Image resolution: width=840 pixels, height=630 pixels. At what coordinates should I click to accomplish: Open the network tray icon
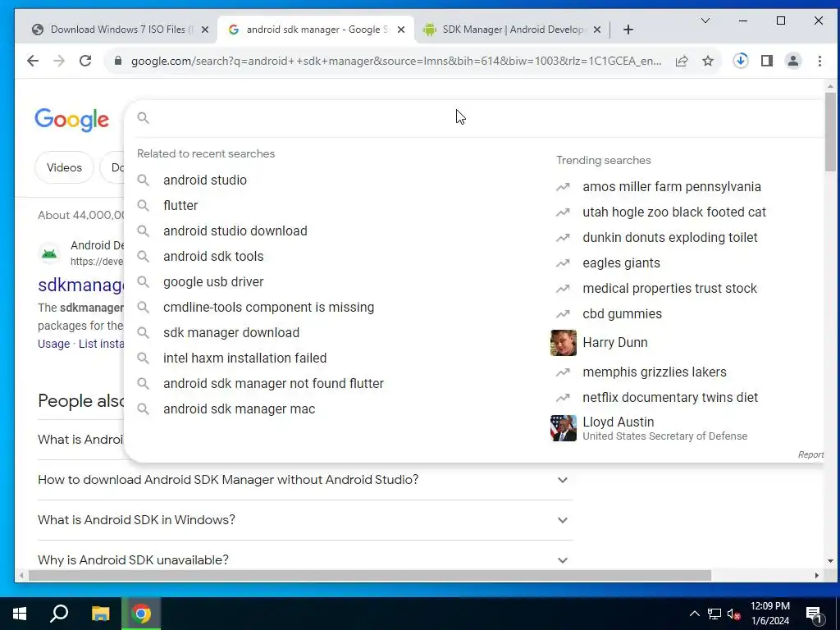[x=714, y=614]
